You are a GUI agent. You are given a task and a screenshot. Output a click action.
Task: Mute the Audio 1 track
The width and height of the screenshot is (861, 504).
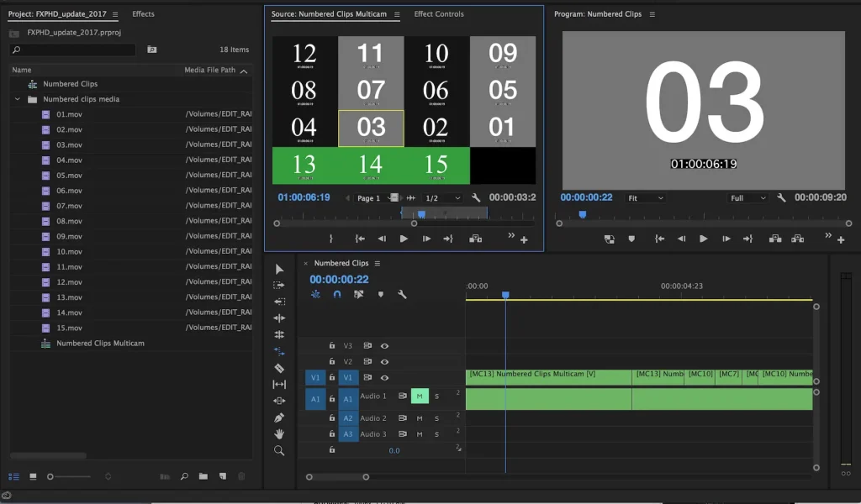(x=420, y=396)
